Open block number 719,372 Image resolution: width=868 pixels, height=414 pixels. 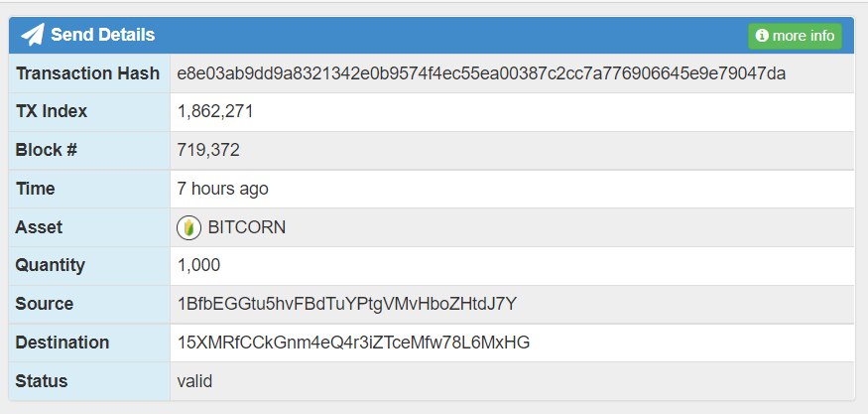tap(208, 151)
